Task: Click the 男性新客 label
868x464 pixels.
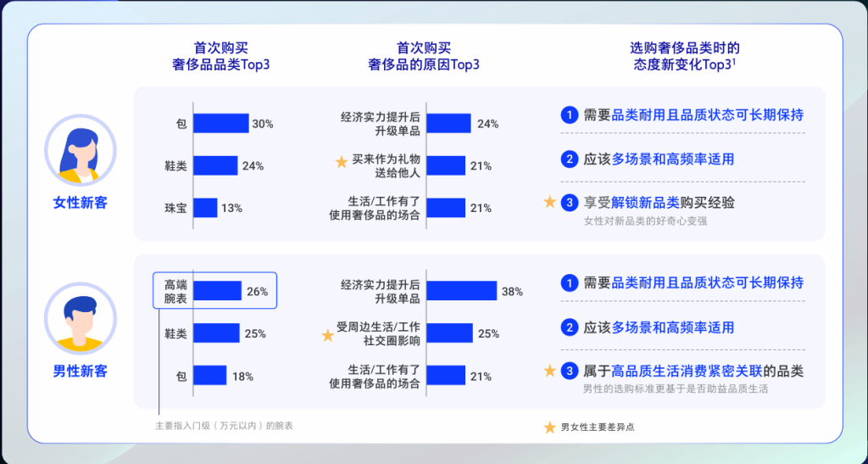Action: click(x=81, y=372)
